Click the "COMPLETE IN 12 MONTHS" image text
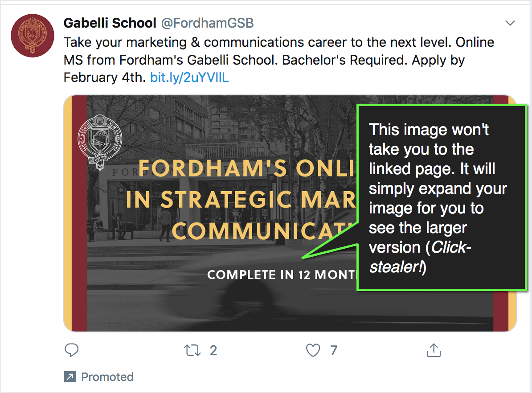 click(x=282, y=274)
